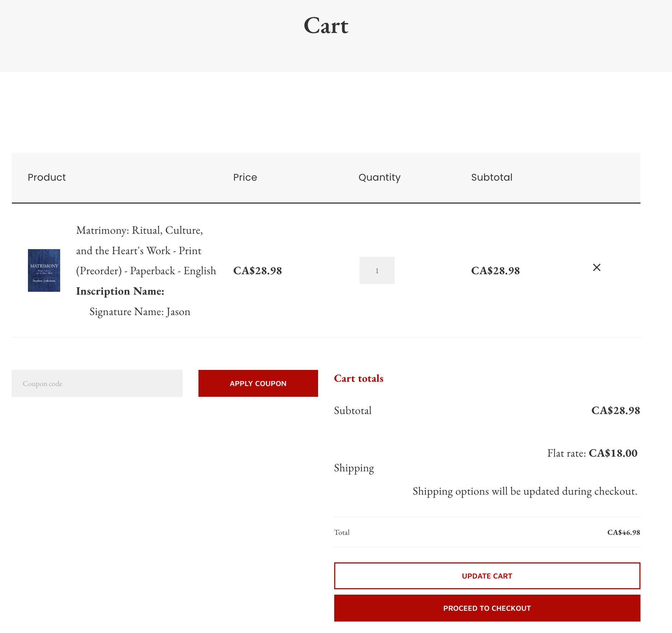Screen dimensions: 672x633
Task: Click into the Coupon code field
Action: (97, 384)
